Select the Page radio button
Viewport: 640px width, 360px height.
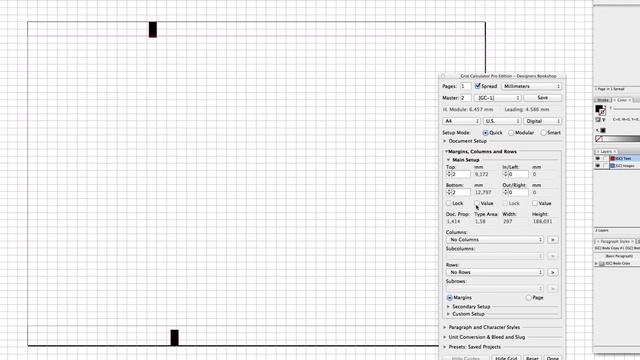[529, 298]
